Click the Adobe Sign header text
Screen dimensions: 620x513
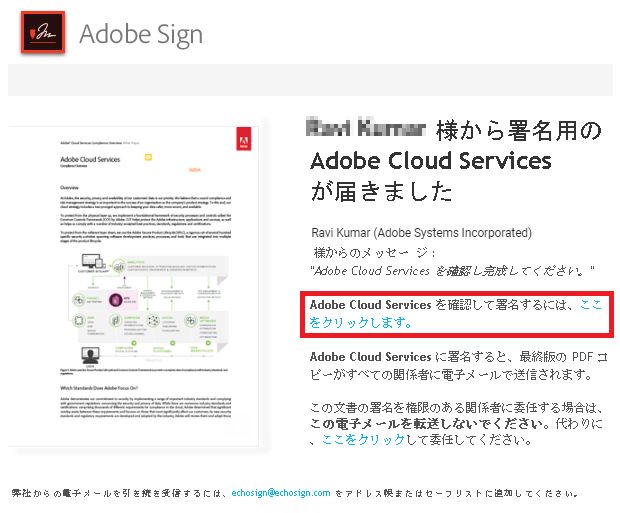pyautogui.click(x=141, y=34)
